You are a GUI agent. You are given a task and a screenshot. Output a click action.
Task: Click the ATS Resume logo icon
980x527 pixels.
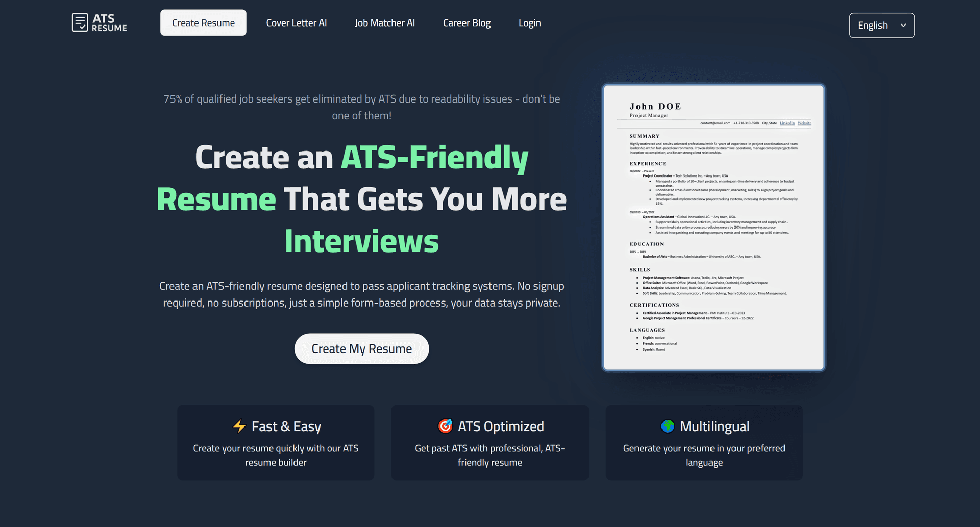(x=80, y=22)
